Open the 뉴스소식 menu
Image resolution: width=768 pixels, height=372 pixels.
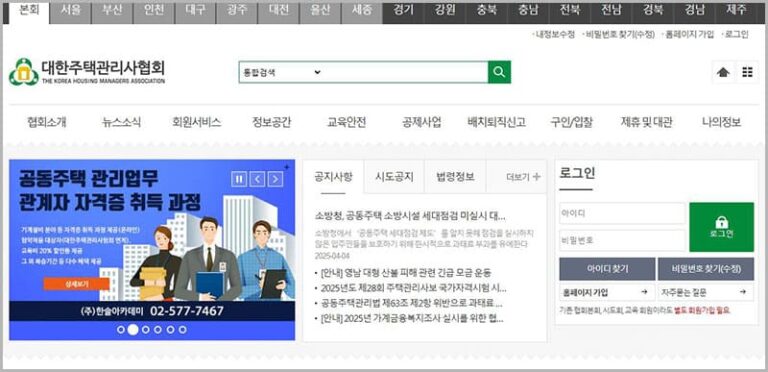click(121, 122)
